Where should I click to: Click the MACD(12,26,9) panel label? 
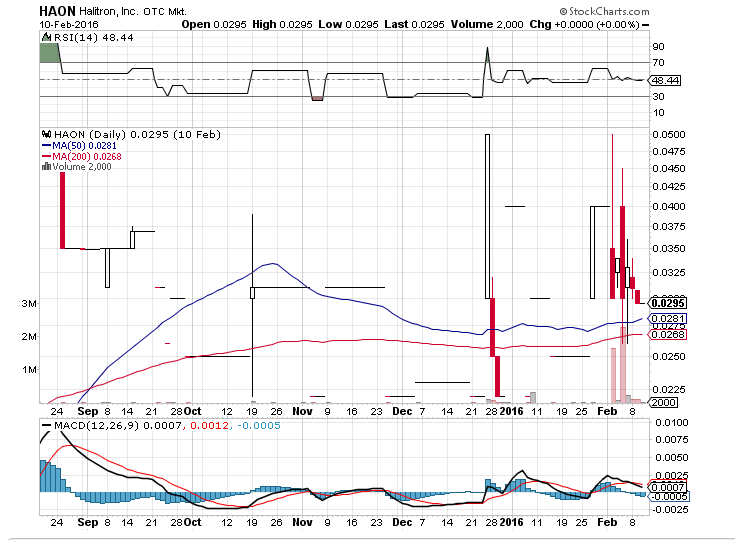[x=96, y=426]
